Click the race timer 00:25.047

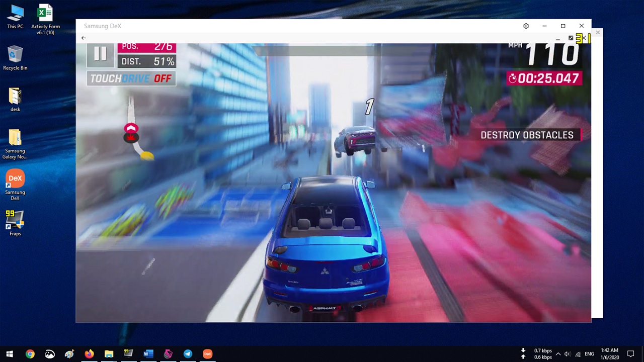(x=544, y=78)
